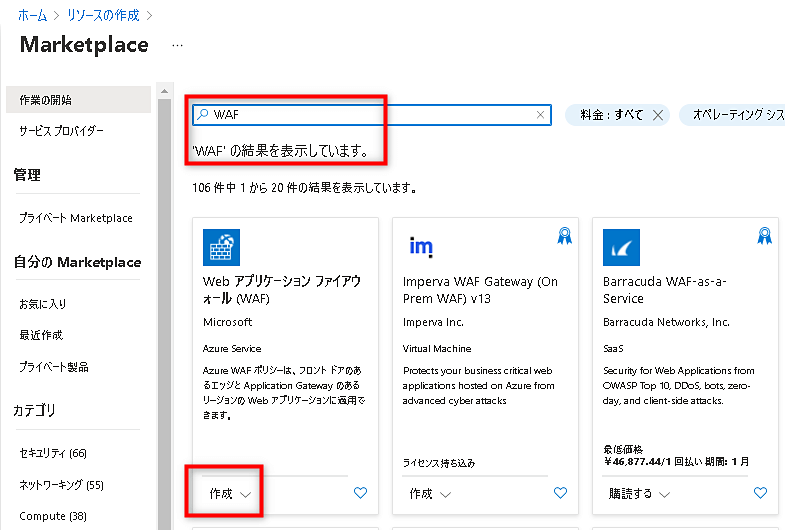785x530 pixels.
Task: Favorite the Imperva WAF Gateway card
Action: [x=560, y=493]
